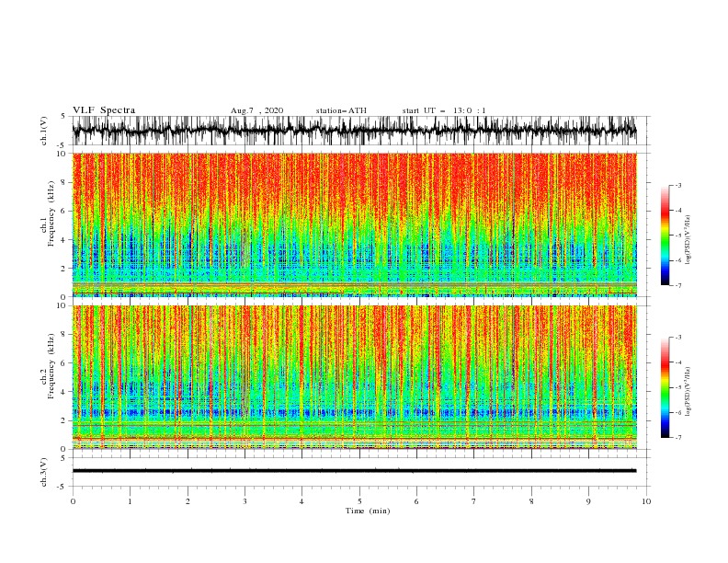Click the last time axis tick label "10"

646,501
